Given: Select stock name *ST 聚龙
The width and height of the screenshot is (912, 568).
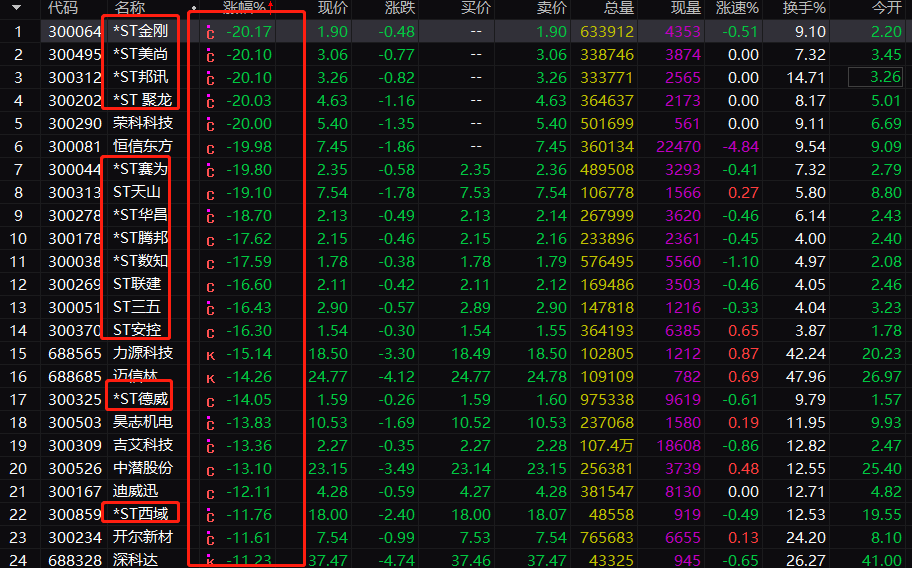Looking at the screenshot, I should (x=142, y=100).
